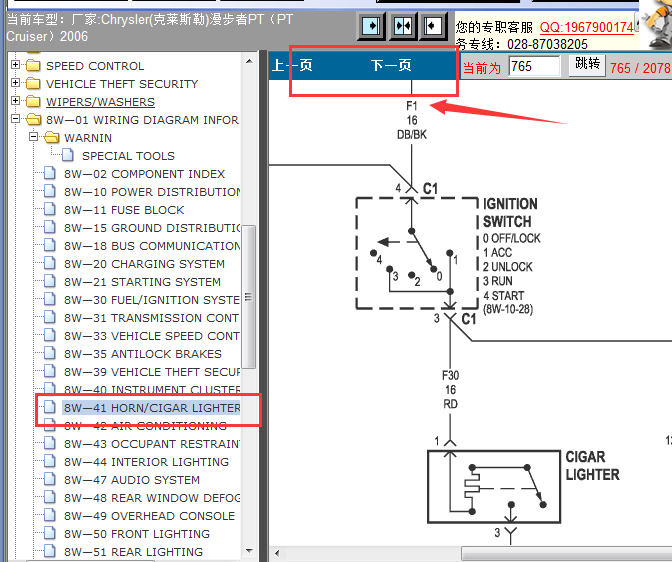The image size is (672, 562).
Task: Click the 8W-47 AUDIO SYSTEM page icon
Action: tap(50, 479)
